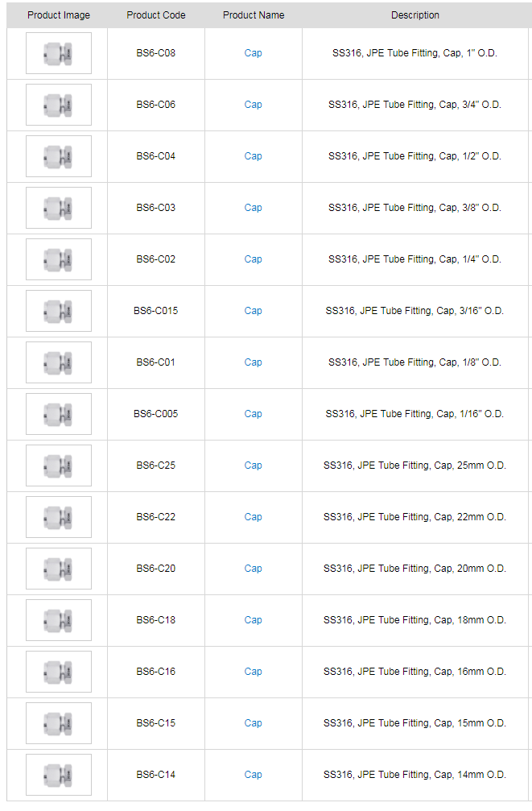Click the Cap link for BS6-C03
Image resolution: width=532 pixels, height=811 pixels.
click(x=253, y=208)
